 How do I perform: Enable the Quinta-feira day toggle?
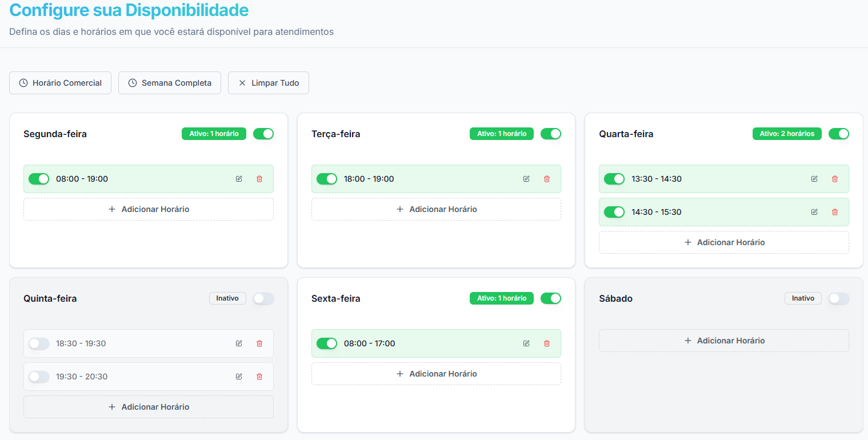pos(263,298)
